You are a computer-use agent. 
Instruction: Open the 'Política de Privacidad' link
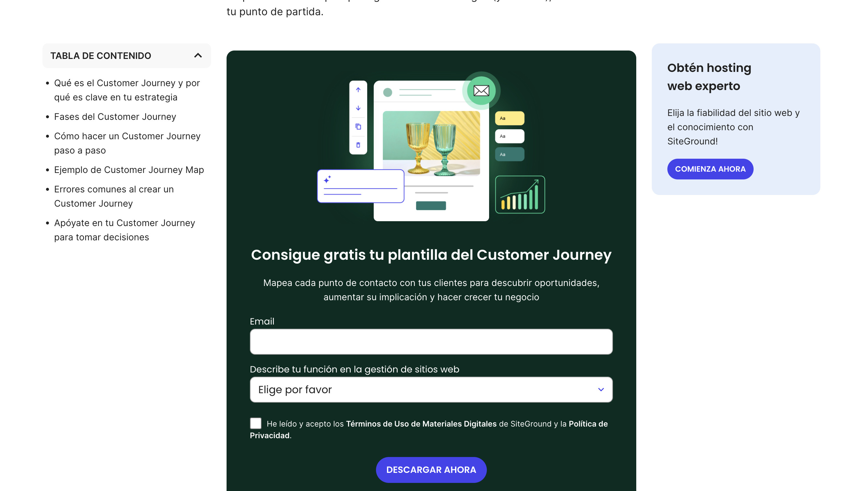[x=588, y=424]
